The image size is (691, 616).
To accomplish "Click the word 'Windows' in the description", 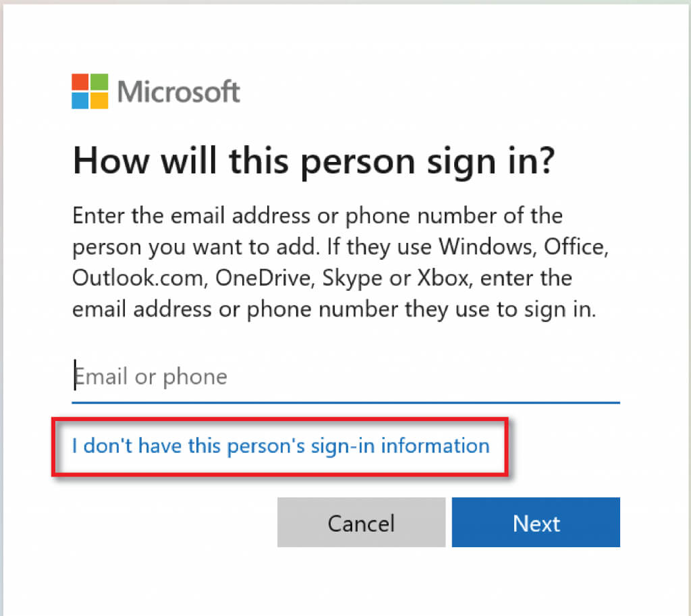I will (482, 247).
